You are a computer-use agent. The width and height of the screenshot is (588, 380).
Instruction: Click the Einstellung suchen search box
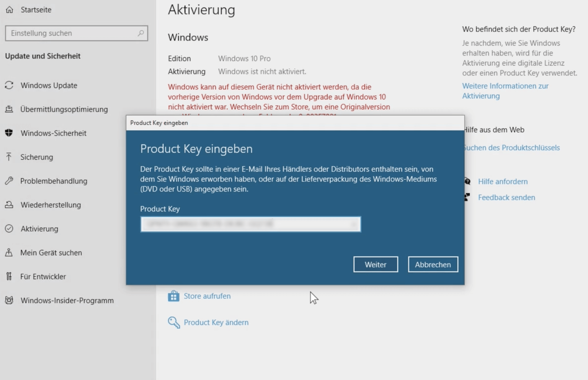pos(77,33)
